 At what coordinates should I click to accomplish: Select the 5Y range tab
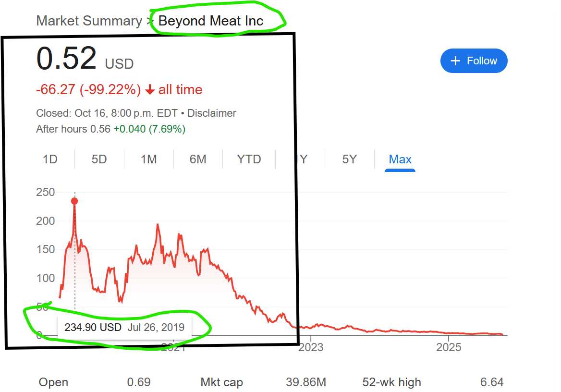pos(349,159)
